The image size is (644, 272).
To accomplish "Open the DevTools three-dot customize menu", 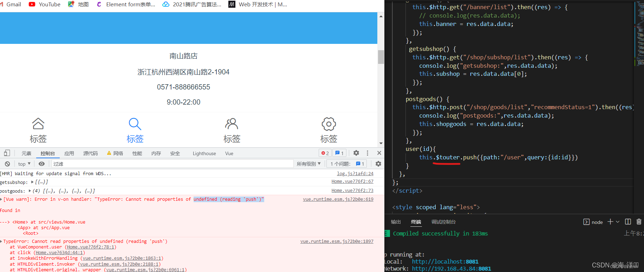I will (x=367, y=153).
